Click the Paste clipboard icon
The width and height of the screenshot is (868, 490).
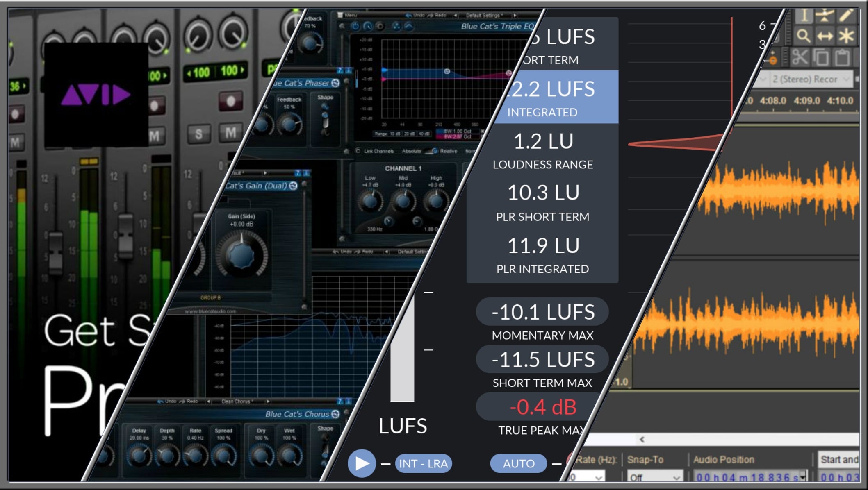point(843,57)
